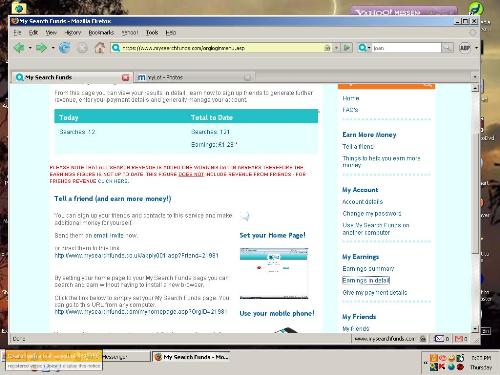Click the blue globe tray icon
Screen dimensions: 500x375
[x=451, y=367]
